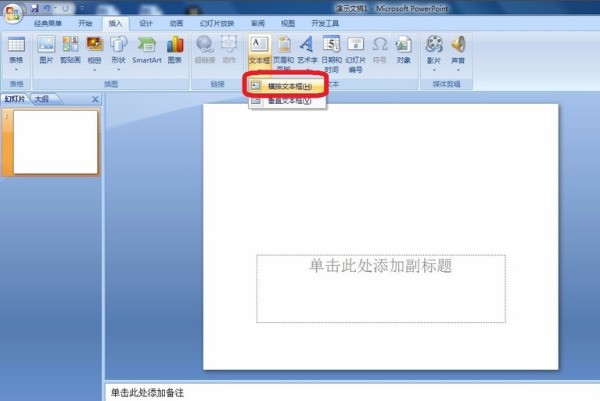Insert a chart (图表)

coord(175,49)
